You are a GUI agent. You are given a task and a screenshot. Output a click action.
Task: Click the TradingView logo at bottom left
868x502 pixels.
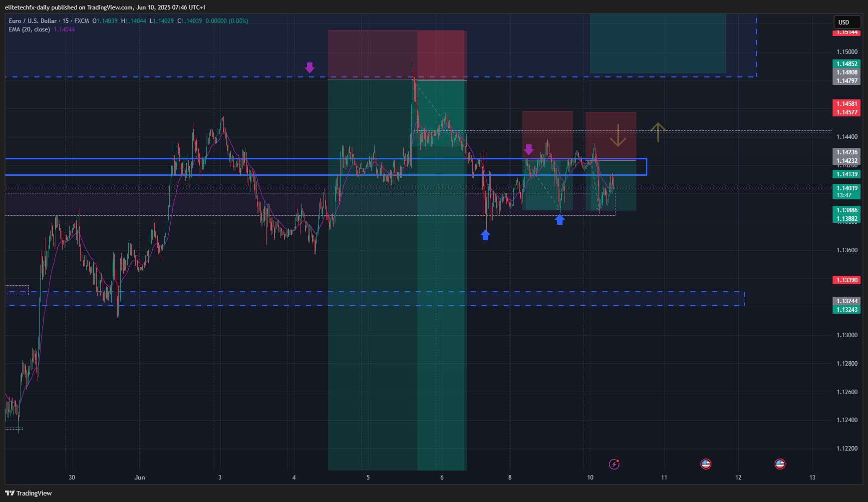tap(28, 493)
